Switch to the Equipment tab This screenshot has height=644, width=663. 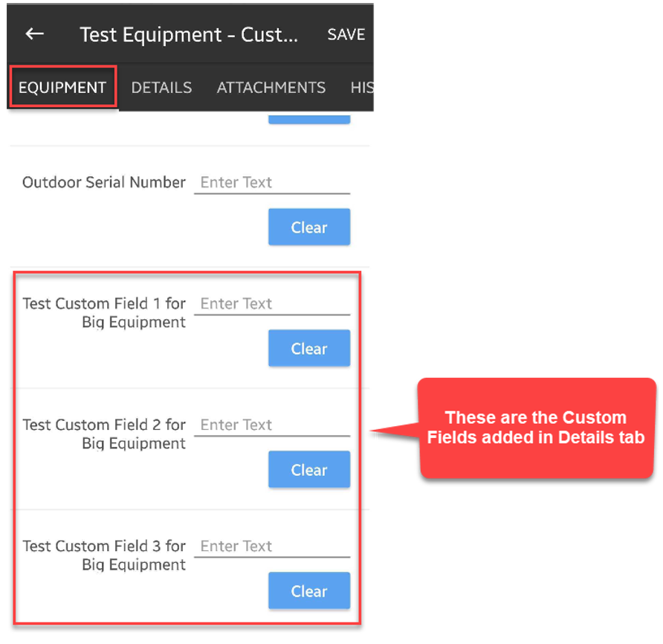[62, 88]
